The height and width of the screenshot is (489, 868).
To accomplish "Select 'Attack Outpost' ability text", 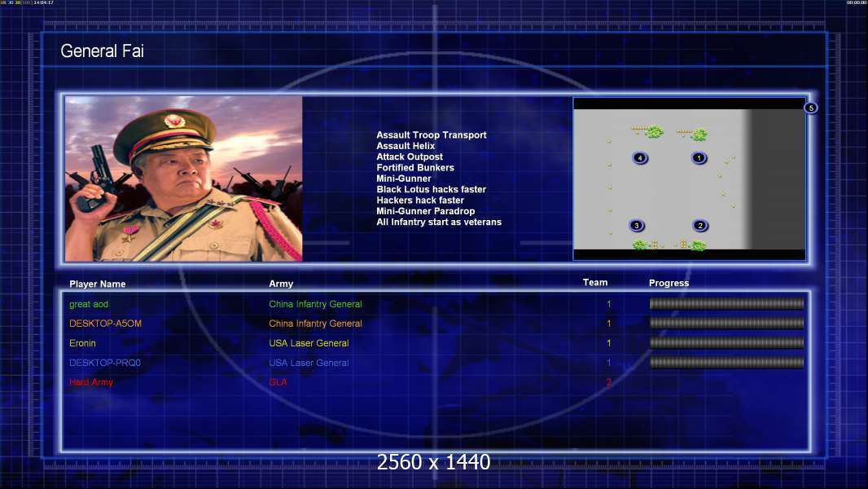I will tap(409, 156).
